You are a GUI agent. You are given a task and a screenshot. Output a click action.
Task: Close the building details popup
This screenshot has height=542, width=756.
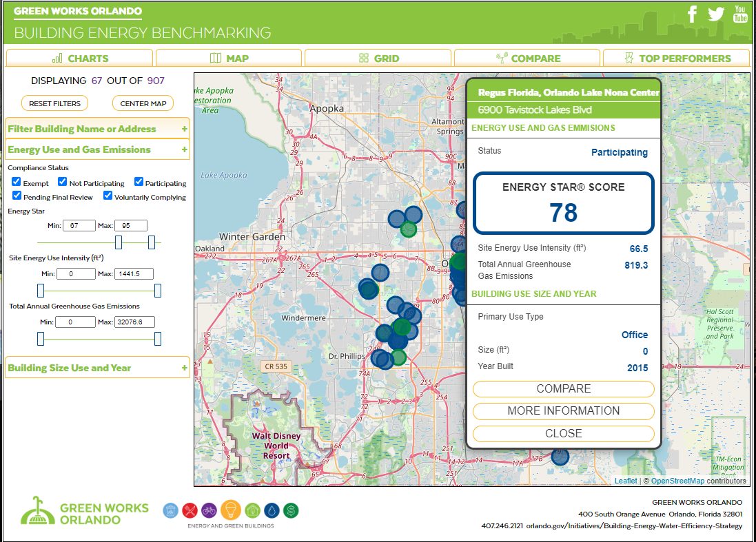pyautogui.click(x=564, y=434)
